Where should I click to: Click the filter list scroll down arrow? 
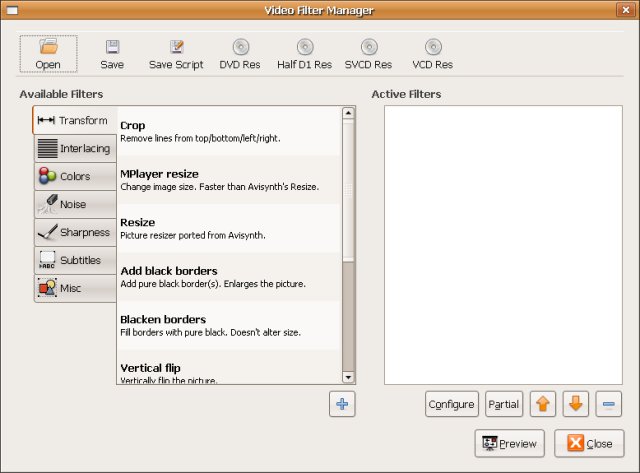coord(348,378)
